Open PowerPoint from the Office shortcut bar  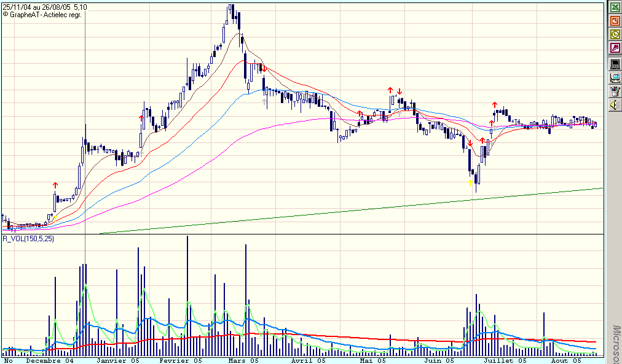[x=615, y=21]
